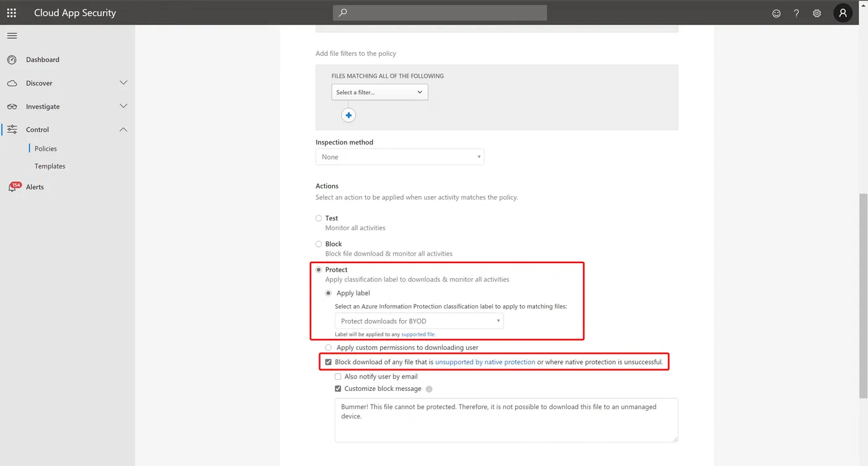Expand the Investigate menu chevron

click(x=123, y=107)
